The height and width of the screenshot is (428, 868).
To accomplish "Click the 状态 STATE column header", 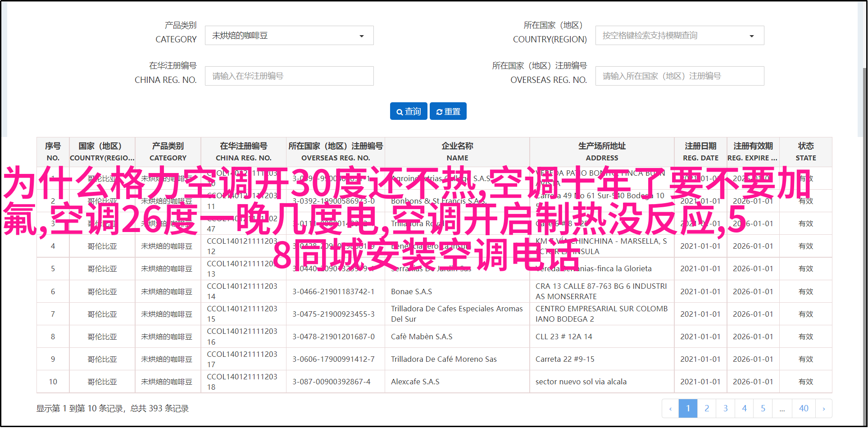I will pyautogui.click(x=806, y=152).
